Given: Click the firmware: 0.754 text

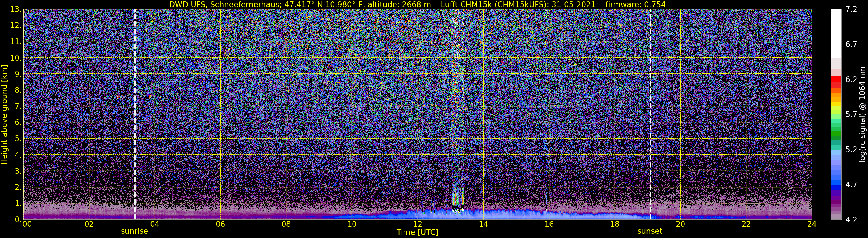Looking at the screenshot, I should (x=635, y=4).
